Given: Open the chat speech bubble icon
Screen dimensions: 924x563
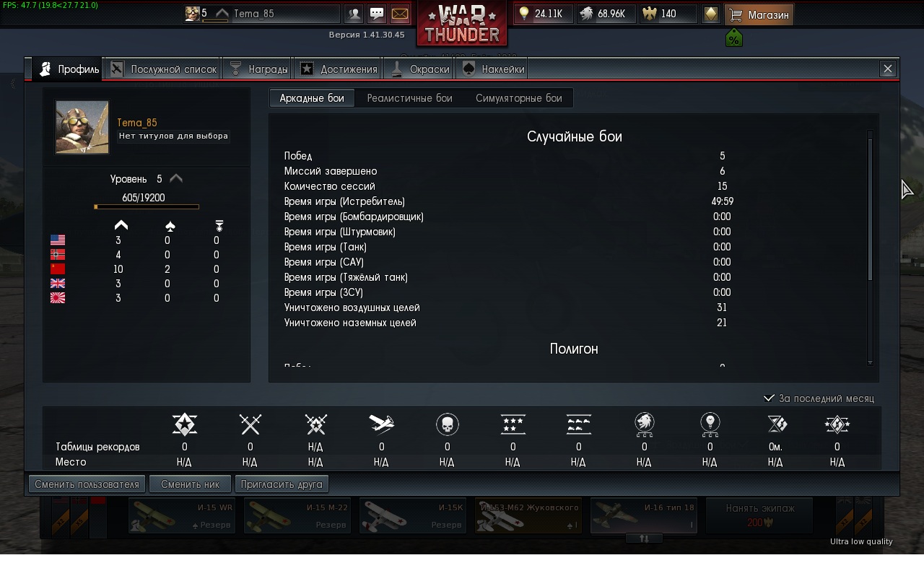Looking at the screenshot, I should point(376,14).
